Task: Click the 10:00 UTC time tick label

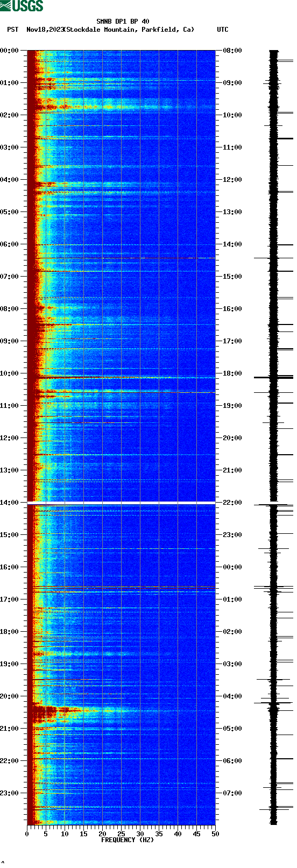Action: click(232, 115)
